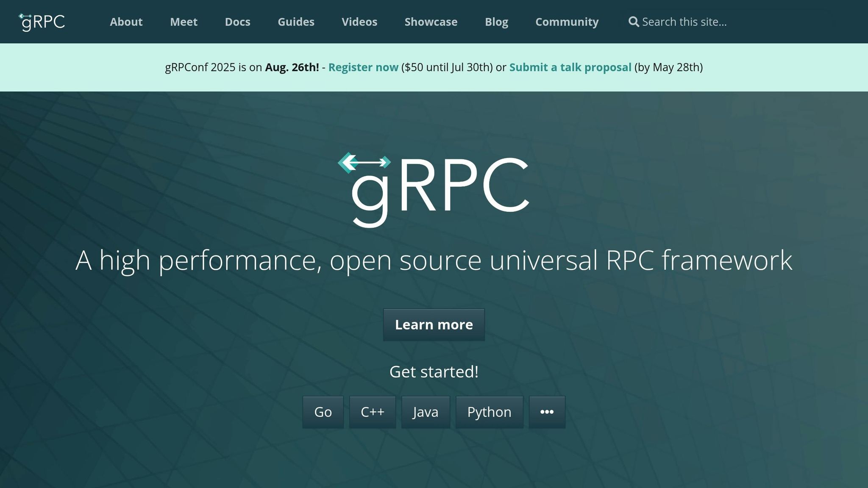Click Submit a talk proposal link
This screenshot has width=868, height=488.
[570, 67]
